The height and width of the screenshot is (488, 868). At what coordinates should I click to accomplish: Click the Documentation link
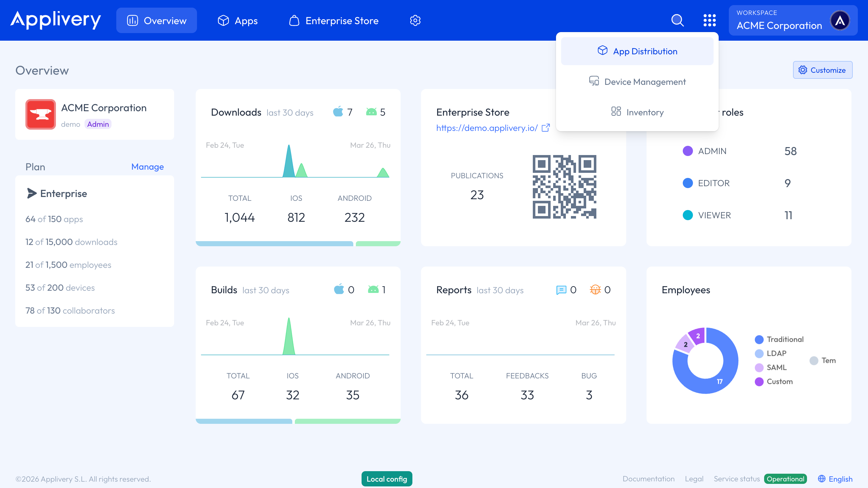[648, 478]
